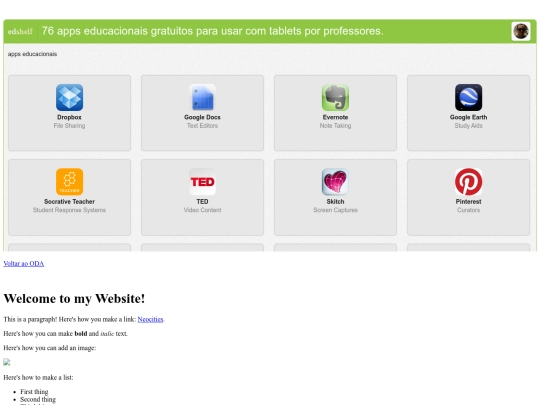Click the broken image placeholder icon

coord(7,362)
